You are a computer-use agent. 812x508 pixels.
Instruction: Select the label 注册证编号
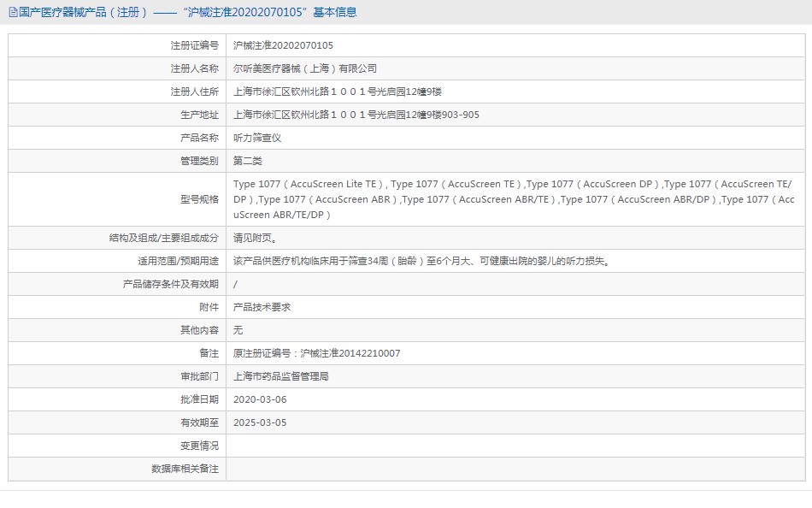[195, 45]
